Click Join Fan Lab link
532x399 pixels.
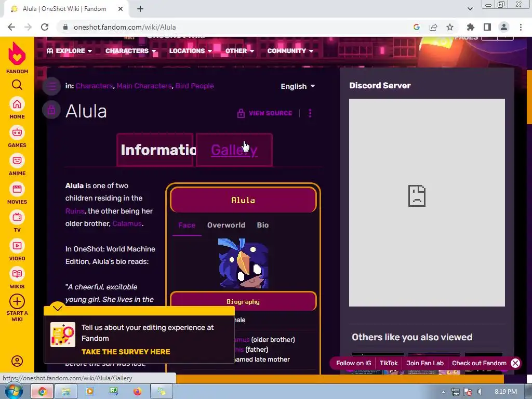[x=425, y=363]
